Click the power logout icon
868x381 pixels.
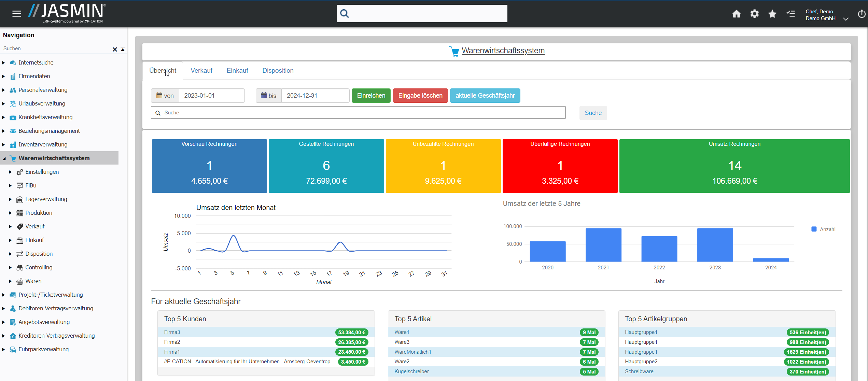click(862, 14)
